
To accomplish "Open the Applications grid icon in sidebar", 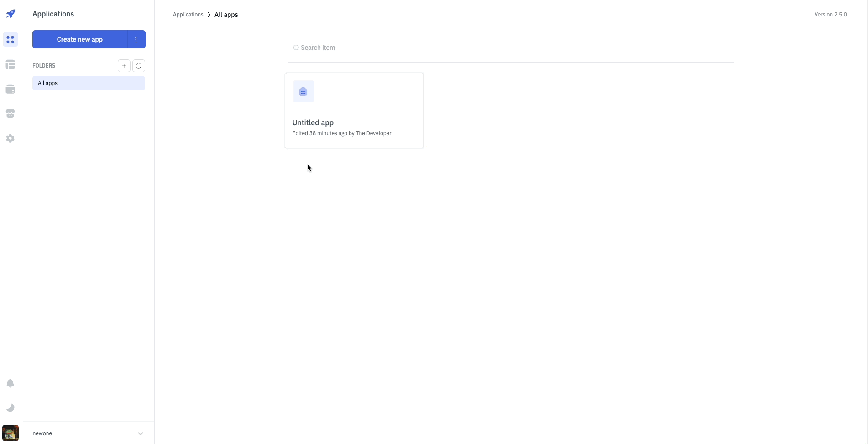I will (10, 40).
